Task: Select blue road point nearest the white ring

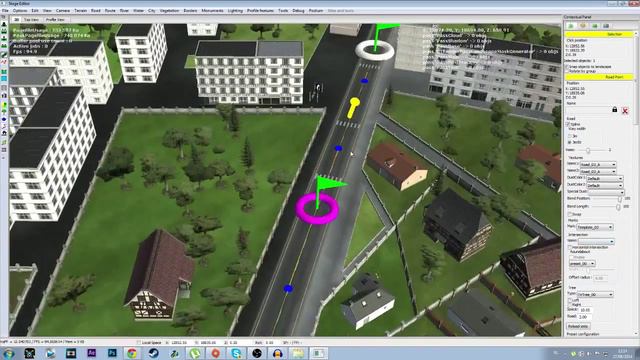Action: [364, 81]
